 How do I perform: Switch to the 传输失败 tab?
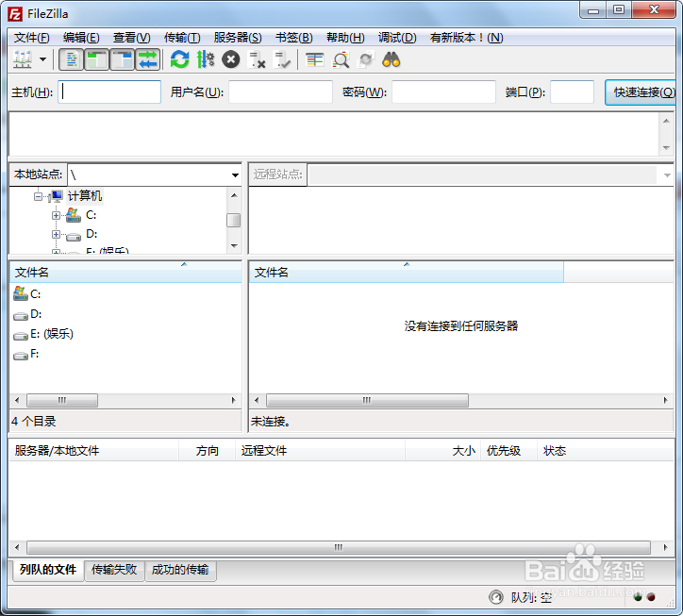coord(114,570)
